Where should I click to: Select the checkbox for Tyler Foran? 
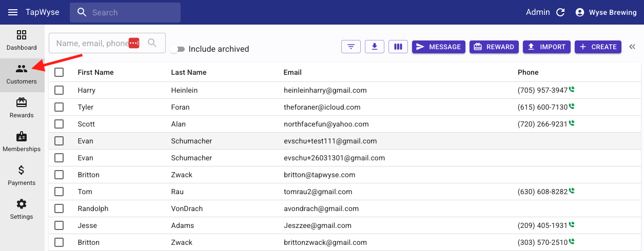coord(59,107)
